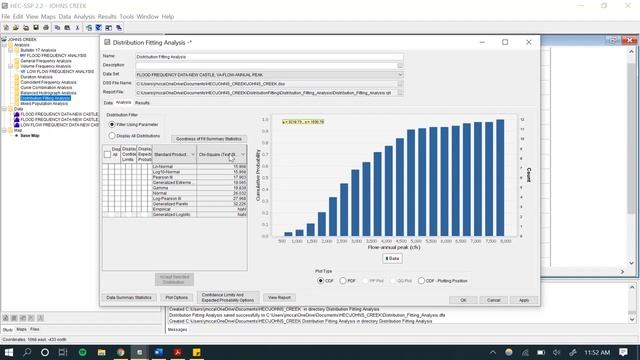
Task: Click Goodness of Fit Summary Statistics button
Action: (209, 139)
